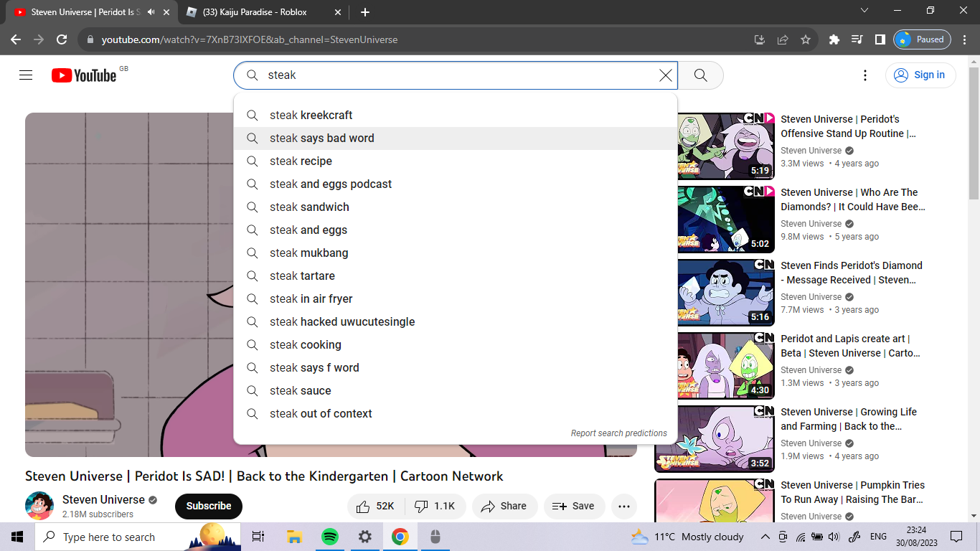Click the Sign in button
The height and width of the screenshot is (551, 980).
pyautogui.click(x=920, y=75)
